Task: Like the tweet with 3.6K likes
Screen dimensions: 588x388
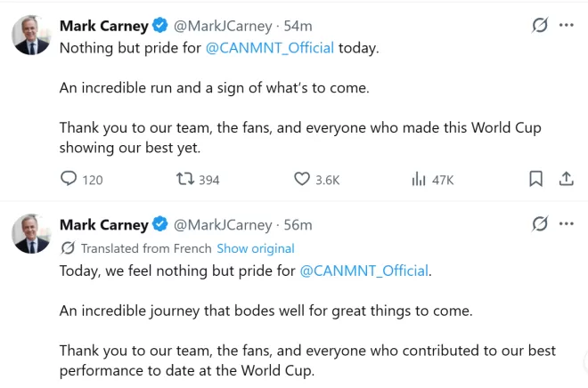Action: coord(302,179)
